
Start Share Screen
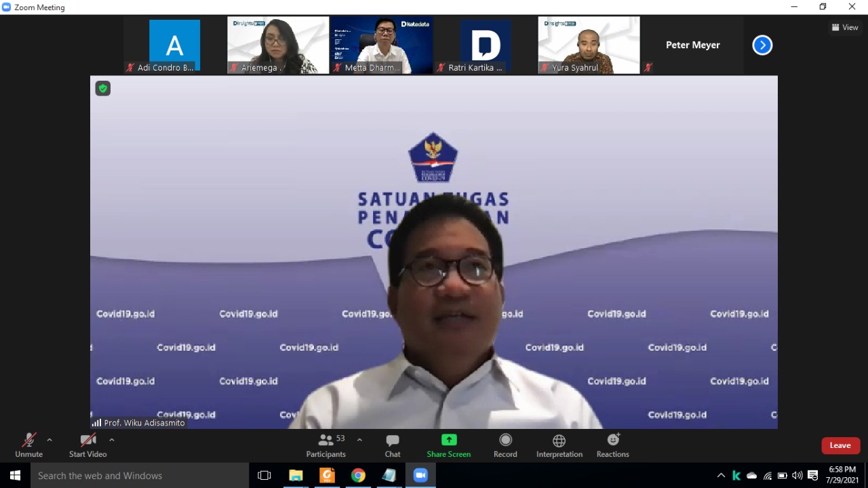point(449,445)
